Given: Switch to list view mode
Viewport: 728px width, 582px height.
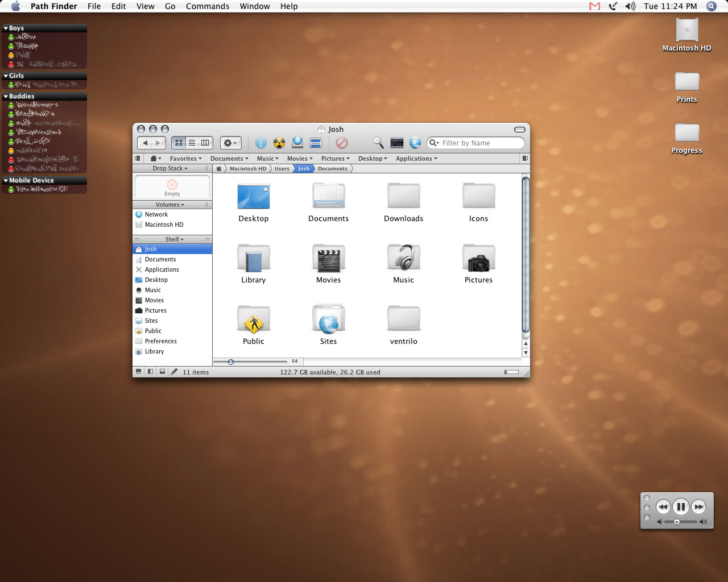Looking at the screenshot, I should 192,143.
